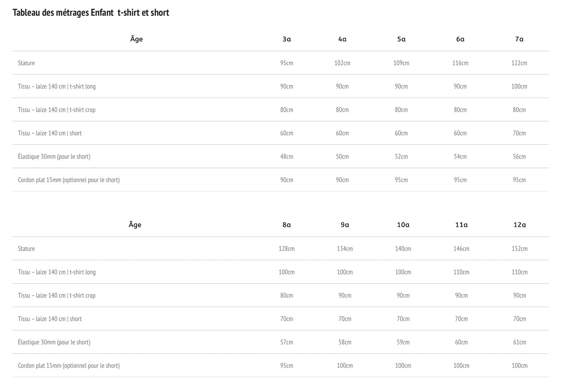Viewport: 588px width, 379px height.
Task: Select the 59cm elastic value for 10a
Action: (403, 342)
